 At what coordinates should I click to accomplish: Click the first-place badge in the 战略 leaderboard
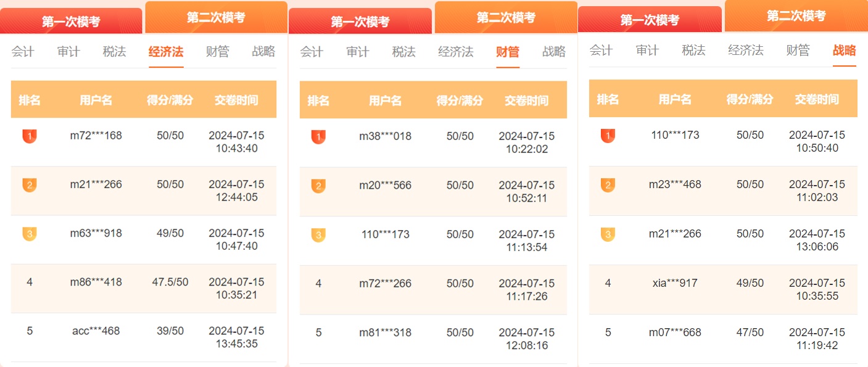tap(608, 137)
